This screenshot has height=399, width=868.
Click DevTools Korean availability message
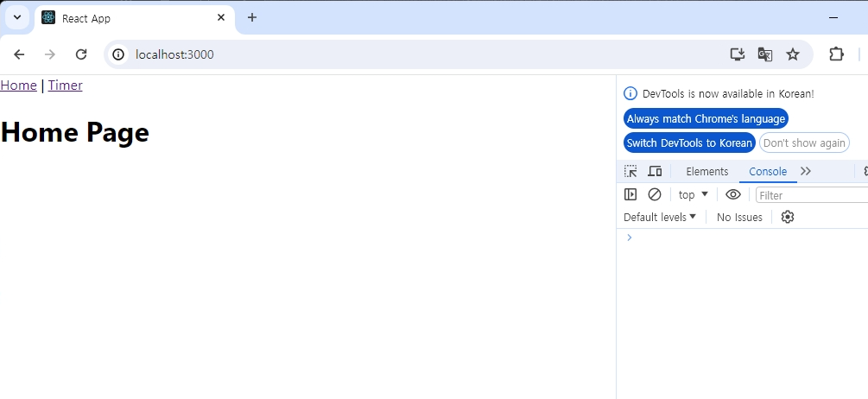(x=728, y=93)
